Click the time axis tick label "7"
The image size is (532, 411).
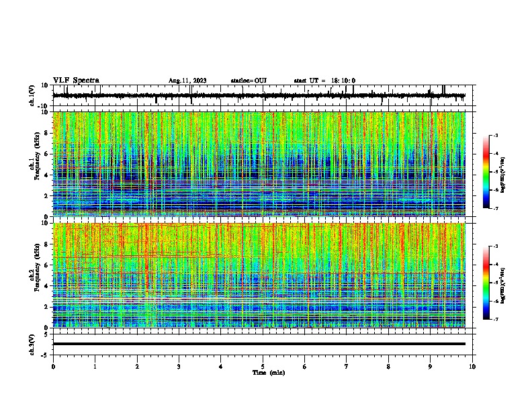(x=347, y=367)
